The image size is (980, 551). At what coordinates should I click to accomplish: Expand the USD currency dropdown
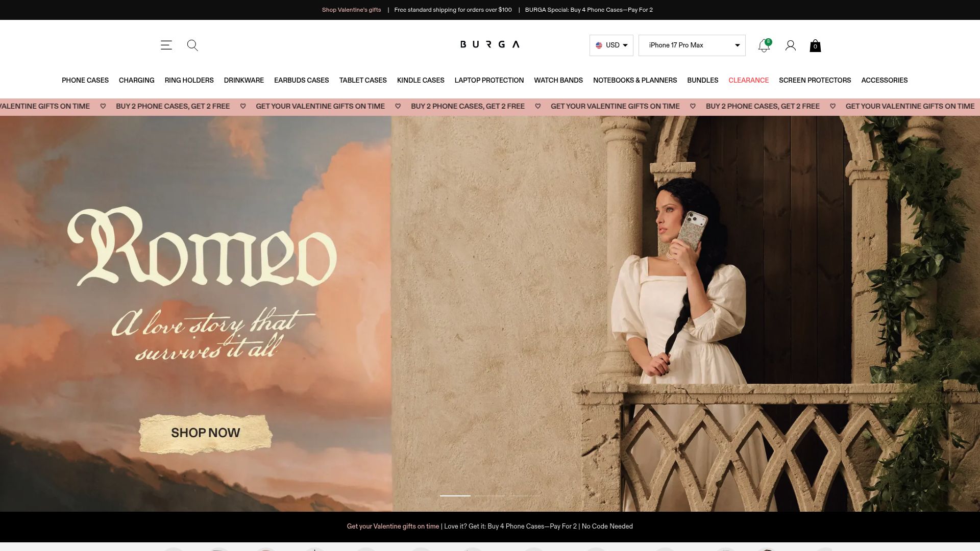tap(611, 45)
